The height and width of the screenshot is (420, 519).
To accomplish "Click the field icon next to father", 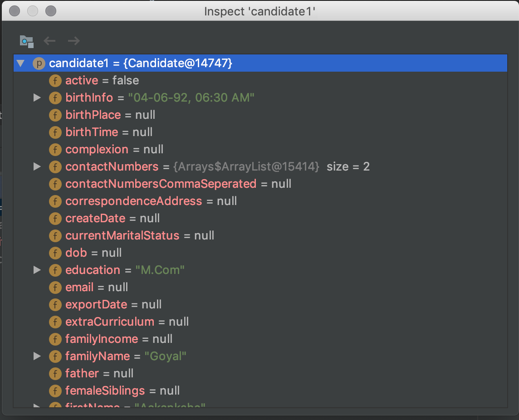I will point(55,373).
